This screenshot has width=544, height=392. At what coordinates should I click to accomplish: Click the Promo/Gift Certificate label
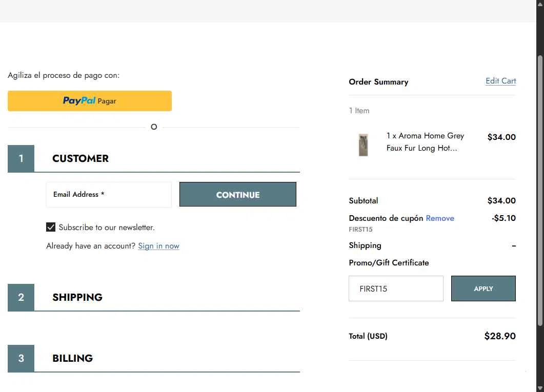pyautogui.click(x=389, y=263)
